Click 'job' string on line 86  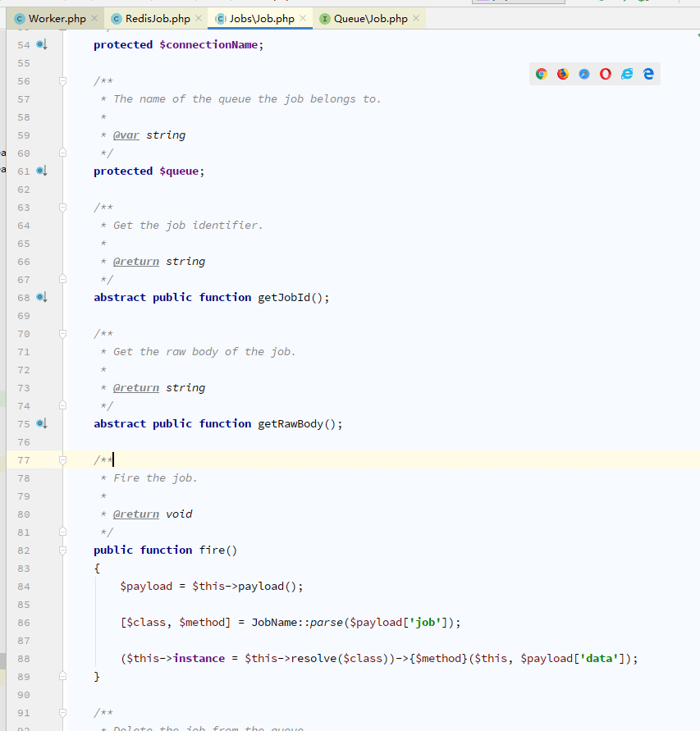pos(425,623)
